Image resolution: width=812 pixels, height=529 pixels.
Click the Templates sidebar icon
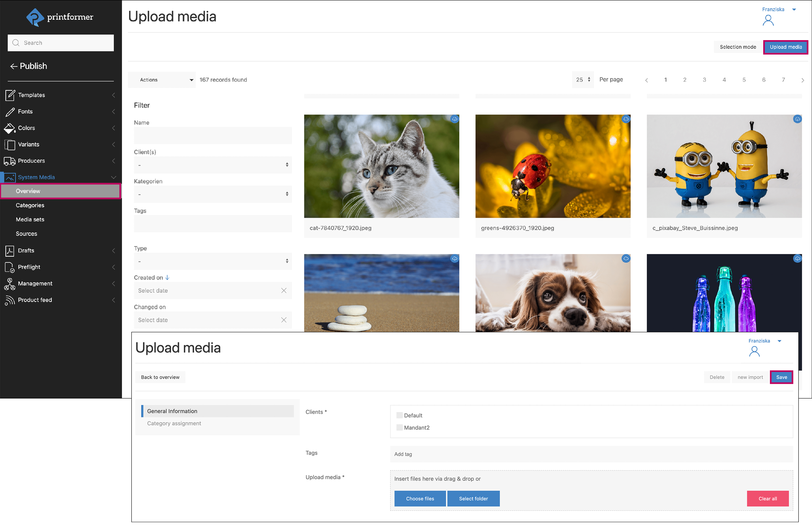10,95
